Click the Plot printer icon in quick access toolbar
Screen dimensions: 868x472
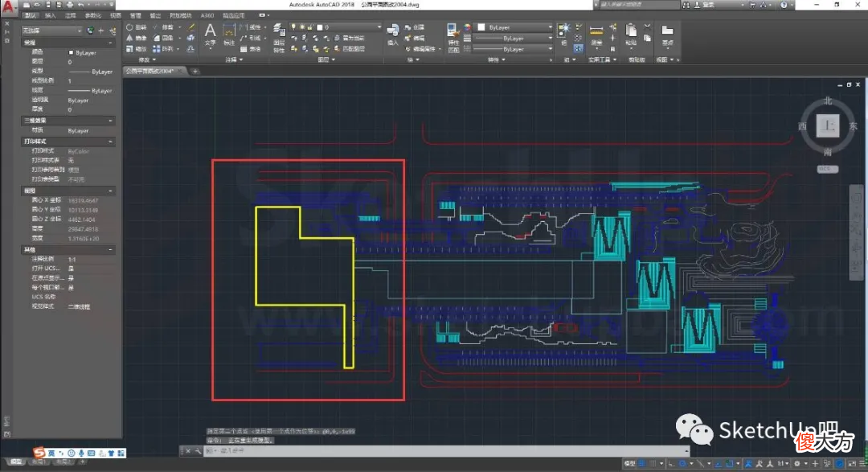[x=70, y=5]
